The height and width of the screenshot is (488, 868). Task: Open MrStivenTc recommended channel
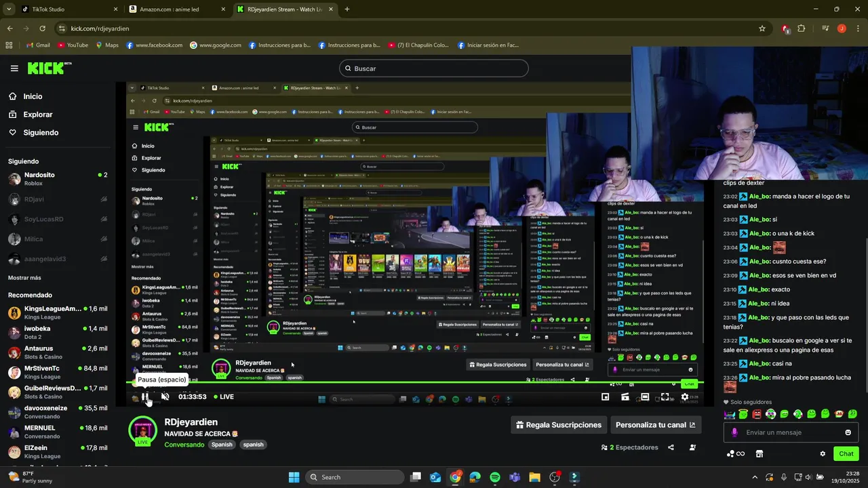coord(58,372)
